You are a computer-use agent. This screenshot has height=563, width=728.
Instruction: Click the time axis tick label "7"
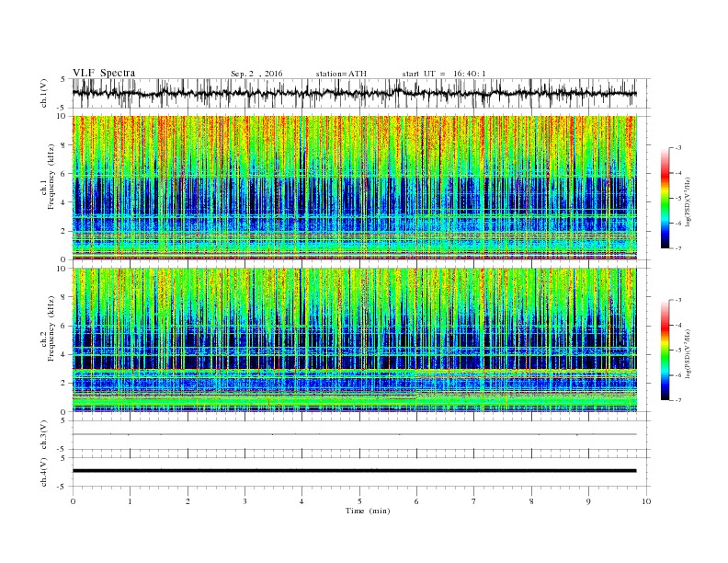(474, 501)
